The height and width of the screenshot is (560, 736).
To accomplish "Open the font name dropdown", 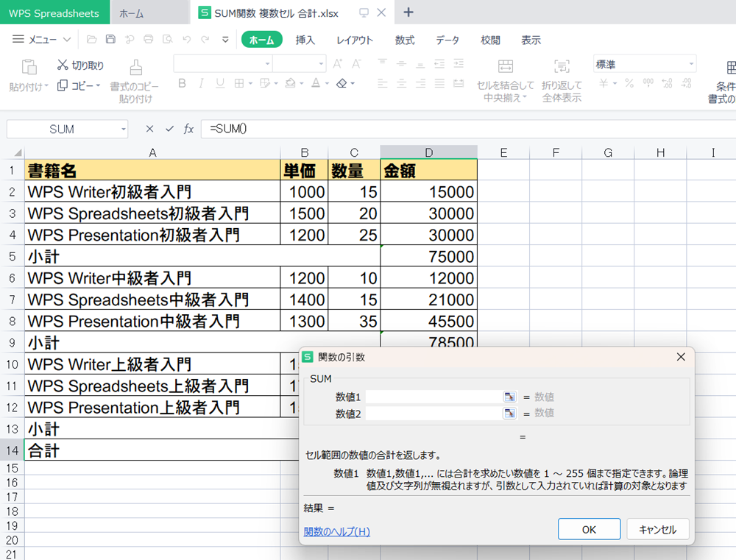I will pos(268,64).
